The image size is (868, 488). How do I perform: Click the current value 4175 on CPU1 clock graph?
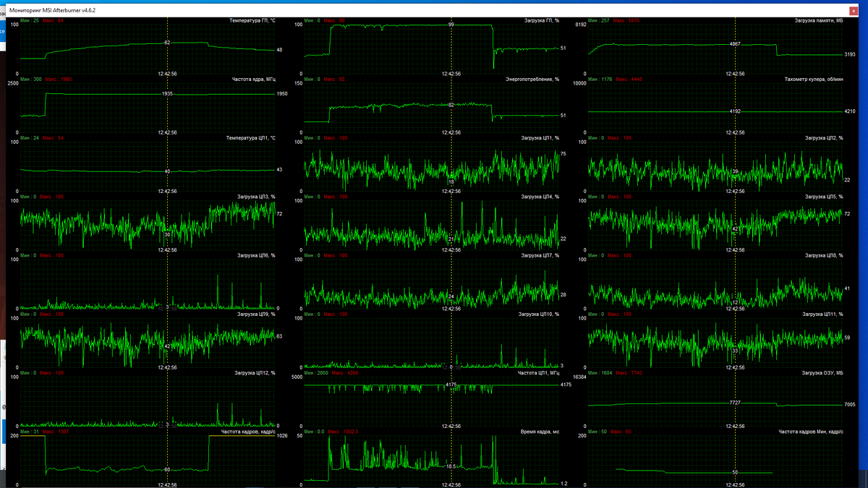(566, 385)
